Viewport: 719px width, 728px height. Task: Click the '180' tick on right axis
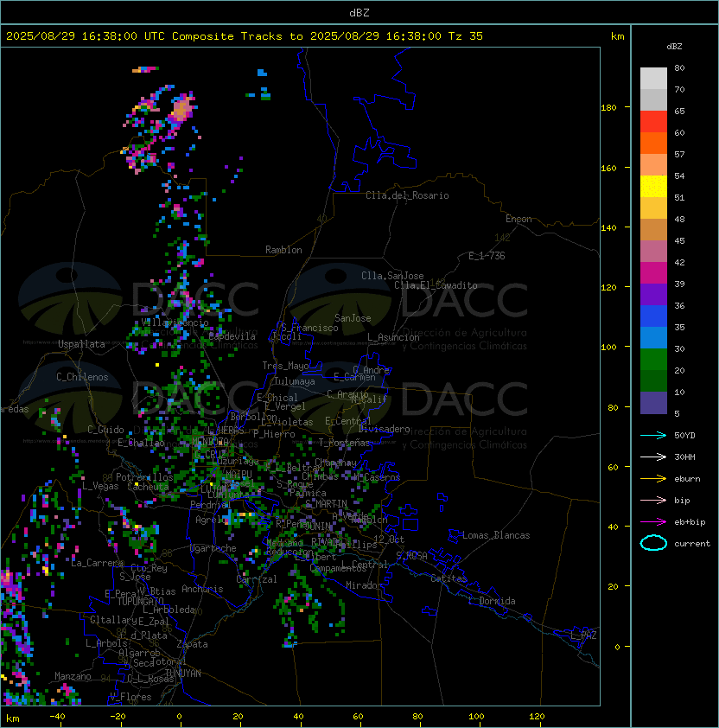point(608,108)
